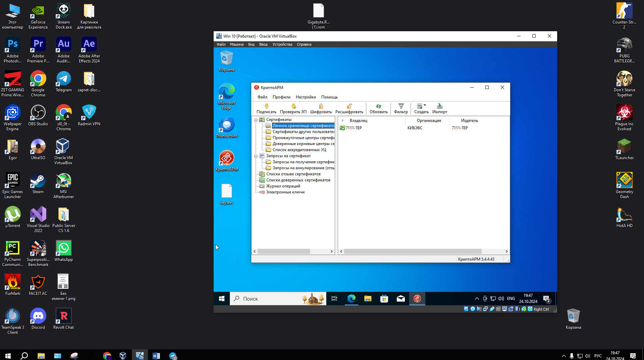Select Доверенные корневые центры folder
This screenshot has width=644, height=360.
[x=303, y=144]
